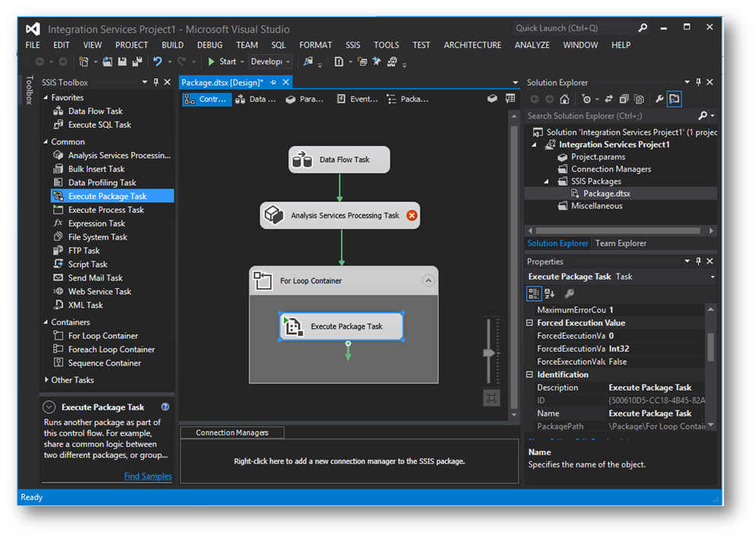Select Package.dtsx in Solution Explorer
This screenshot has width=756, height=538.
coord(606,194)
